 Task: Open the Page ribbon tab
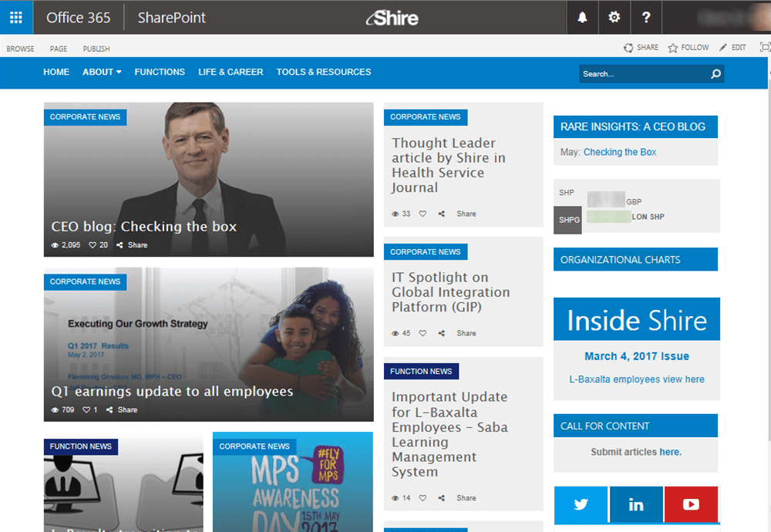(x=59, y=49)
